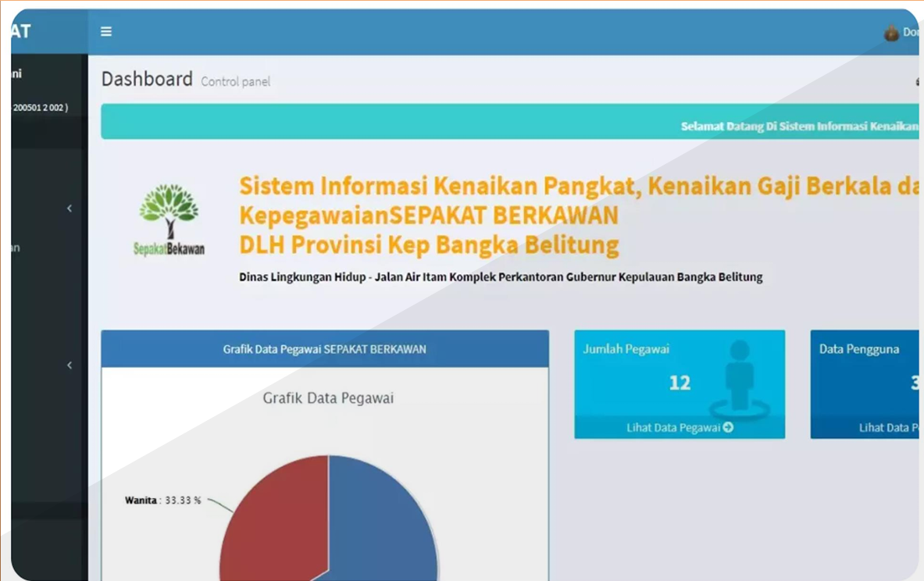Toggle the sidebar with the hamburger menu icon
The height and width of the screenshot is (581, 924).
point(106,31)
